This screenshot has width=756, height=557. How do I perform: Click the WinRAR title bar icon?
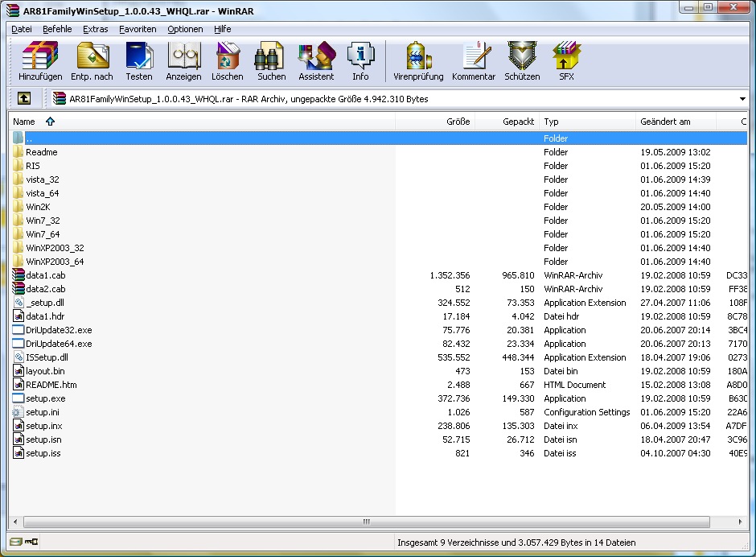click(x=13, y=10)
